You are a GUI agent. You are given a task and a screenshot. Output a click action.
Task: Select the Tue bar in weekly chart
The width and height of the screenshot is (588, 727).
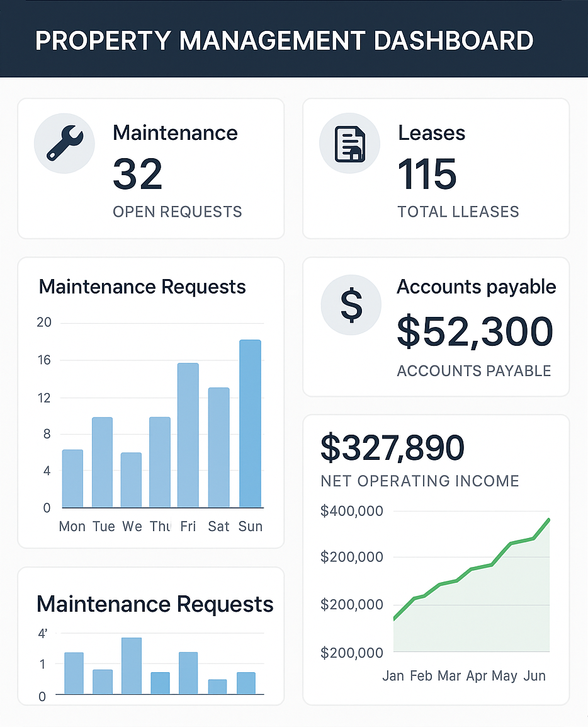pyautogui.click(x=103, y=462)
